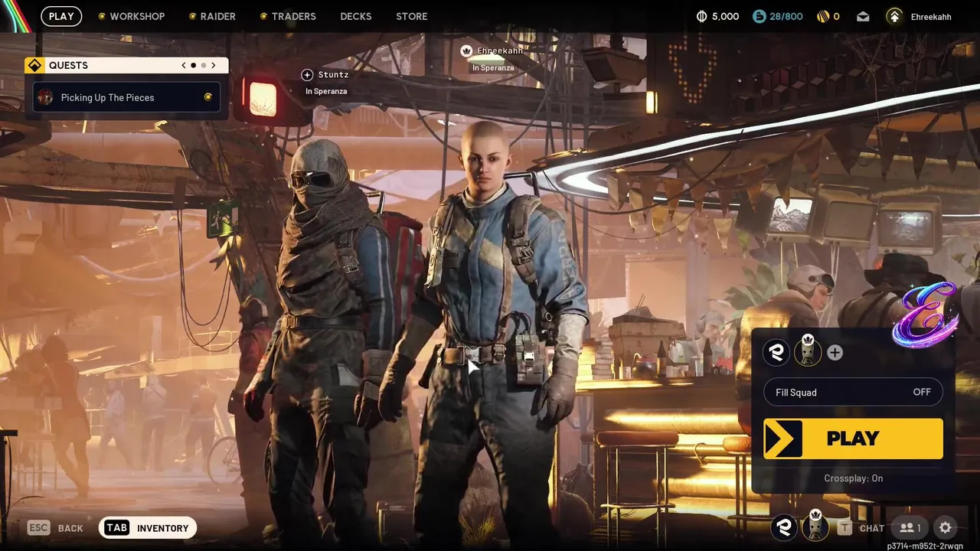Viewport: 980px width, 551px height.
Task: Click the squad leader avatar in squad panel
Action: point(808,350)
